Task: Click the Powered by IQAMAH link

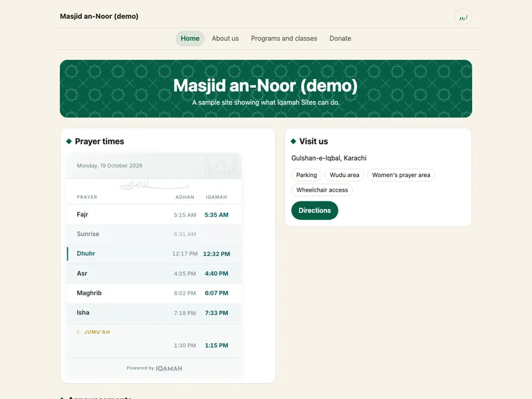Action: tap(154, 368)
